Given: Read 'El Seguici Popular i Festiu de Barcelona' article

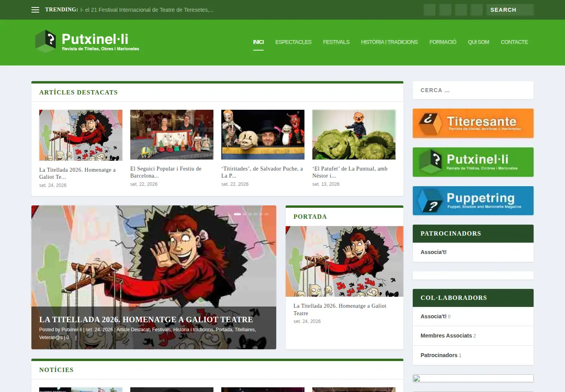Looking at the screenshot, I should point(166,172).
